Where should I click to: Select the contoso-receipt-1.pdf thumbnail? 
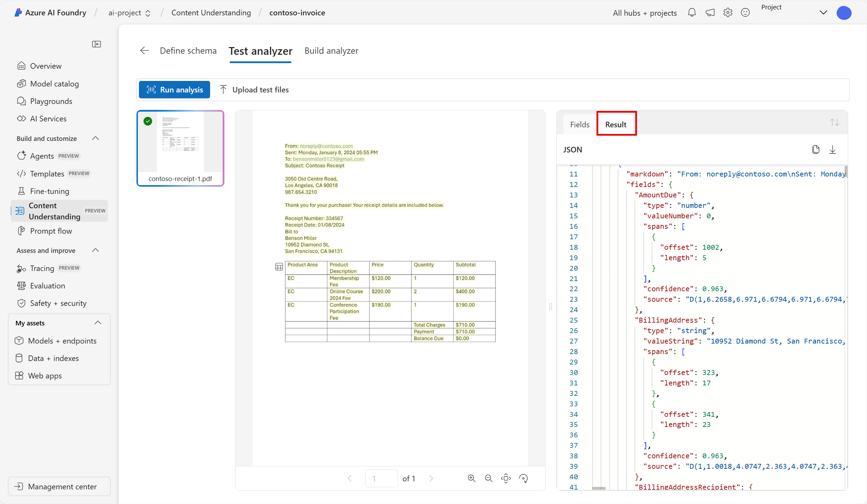[180, 148]
